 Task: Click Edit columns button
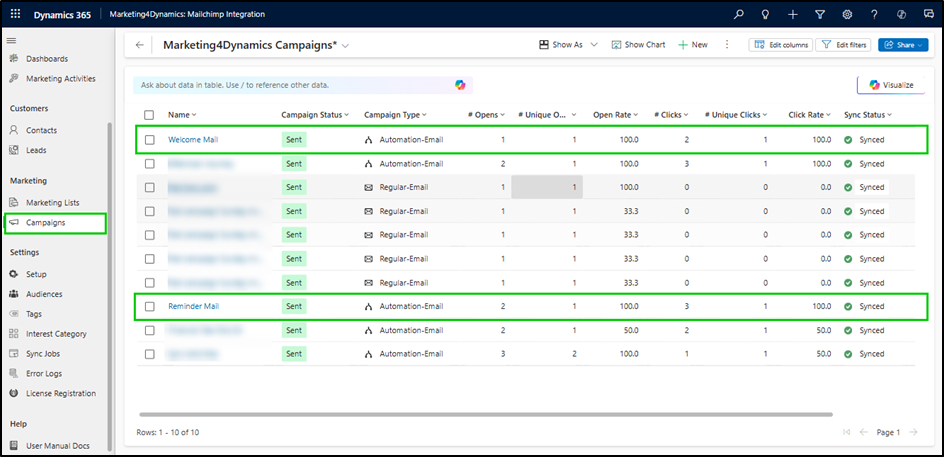click(x=781, y=45)
